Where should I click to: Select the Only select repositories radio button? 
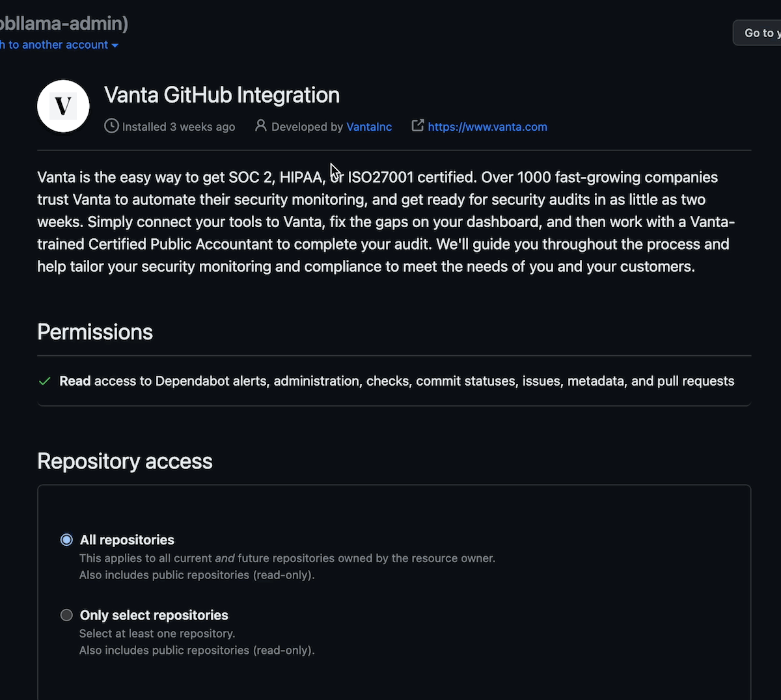coord(66,615)
